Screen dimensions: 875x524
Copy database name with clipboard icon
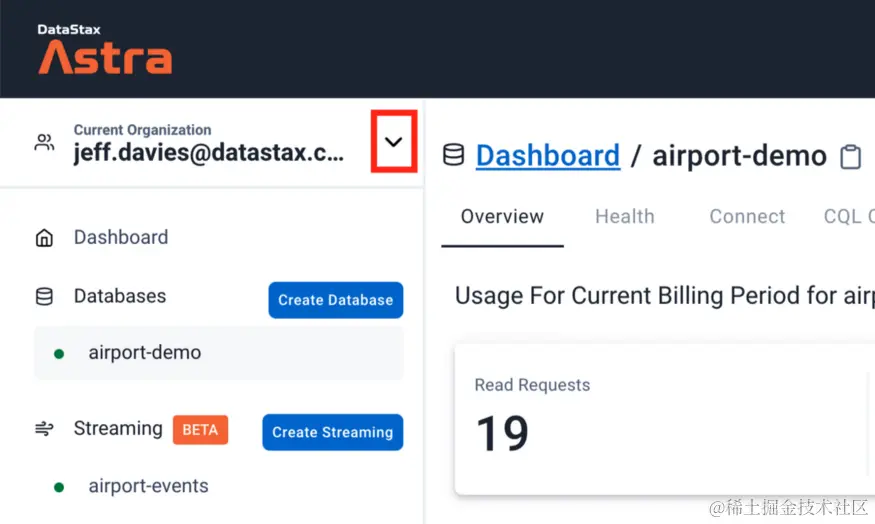[x=850, y=157]
